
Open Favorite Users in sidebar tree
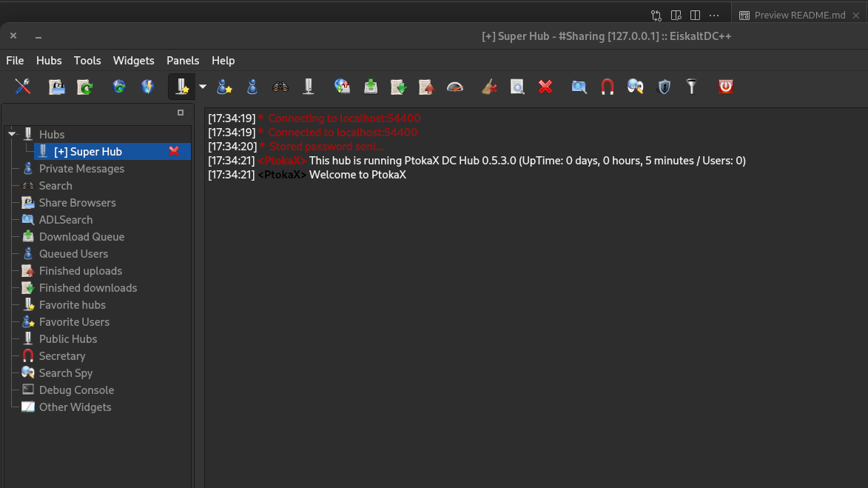[x=73, y=322]
